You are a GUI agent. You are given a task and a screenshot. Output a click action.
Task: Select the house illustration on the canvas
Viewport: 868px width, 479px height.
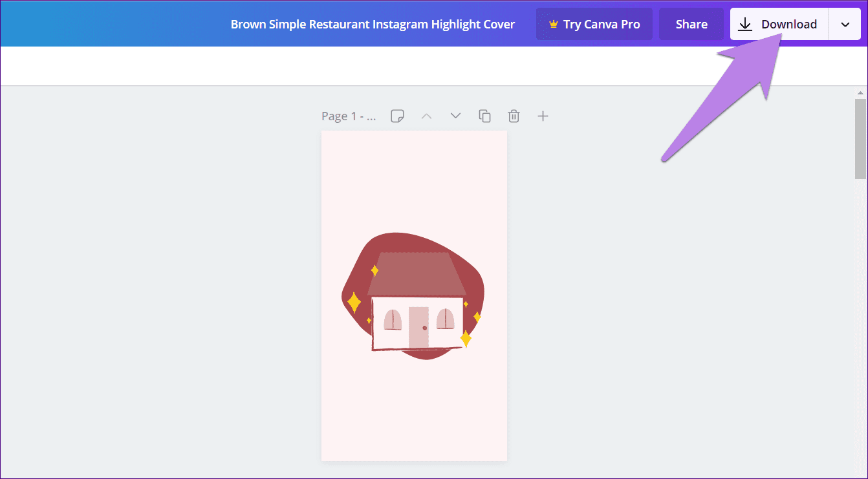(x=417, y=301)
